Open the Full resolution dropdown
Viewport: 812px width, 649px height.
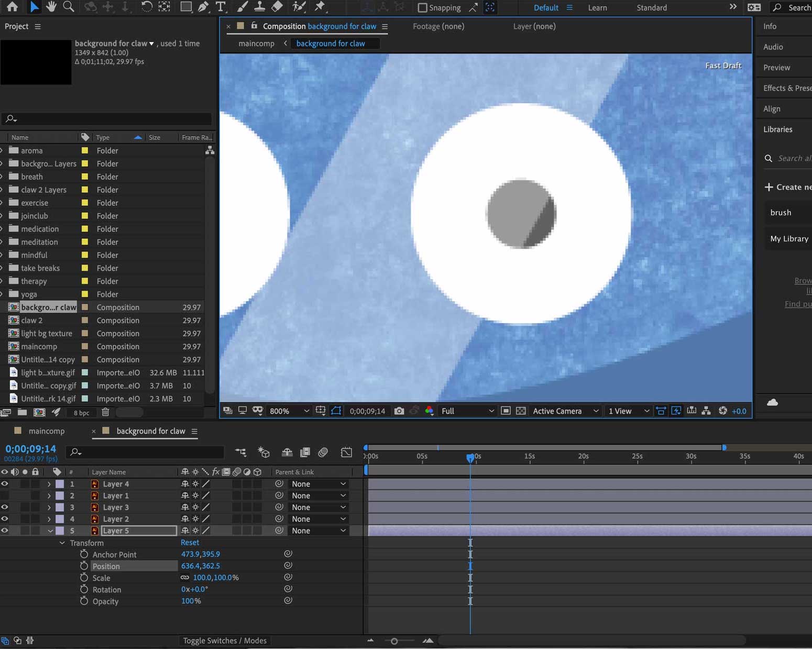tap(467, 411)
